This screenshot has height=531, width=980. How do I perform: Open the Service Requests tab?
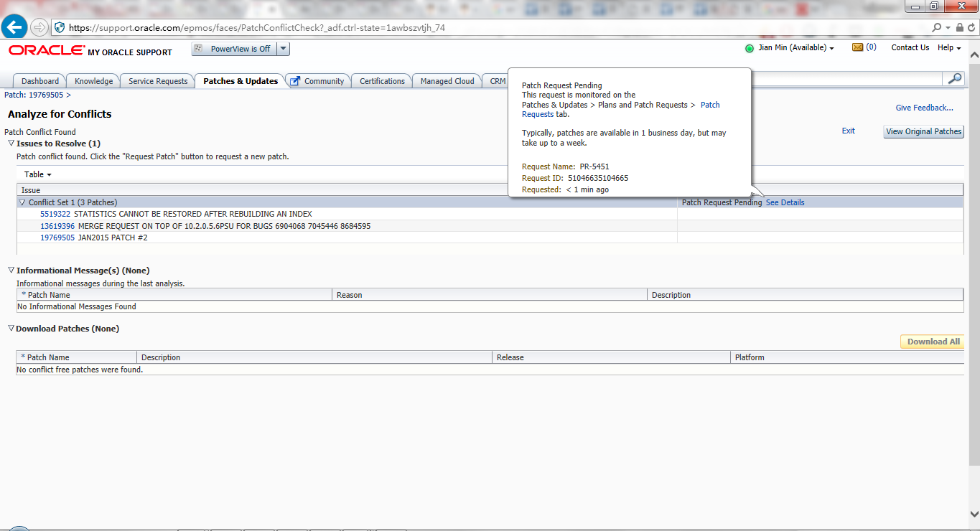(158, 81)
